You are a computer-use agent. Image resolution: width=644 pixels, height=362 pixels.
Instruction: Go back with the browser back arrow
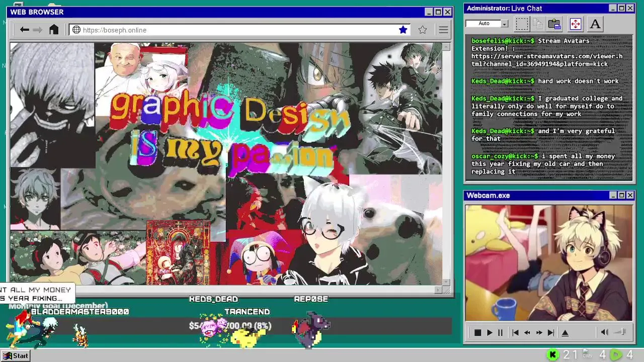click(x=24, y=30)
